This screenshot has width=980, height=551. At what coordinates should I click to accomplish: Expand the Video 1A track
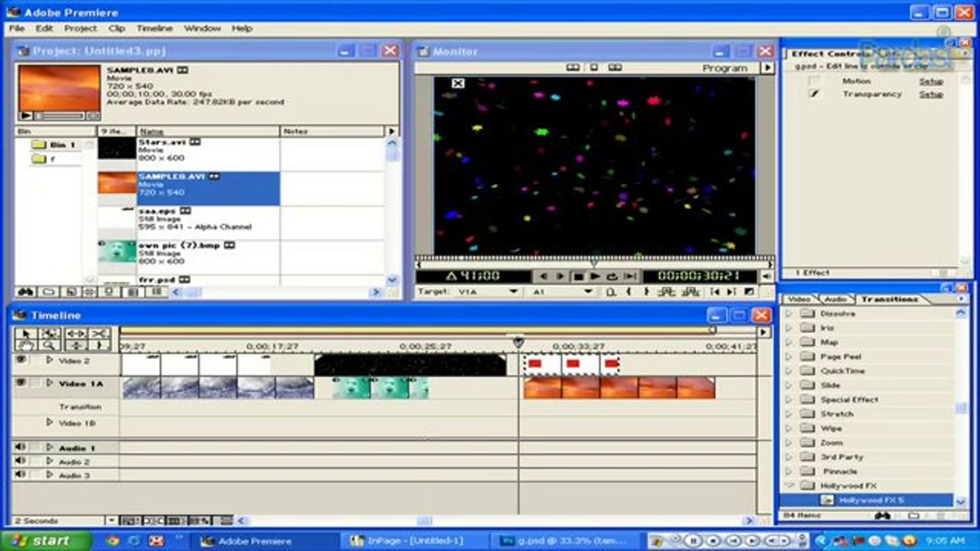tap(49, 383)
